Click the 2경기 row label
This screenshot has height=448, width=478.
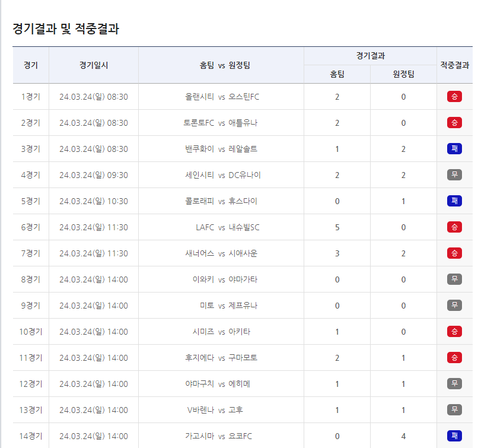31,123
